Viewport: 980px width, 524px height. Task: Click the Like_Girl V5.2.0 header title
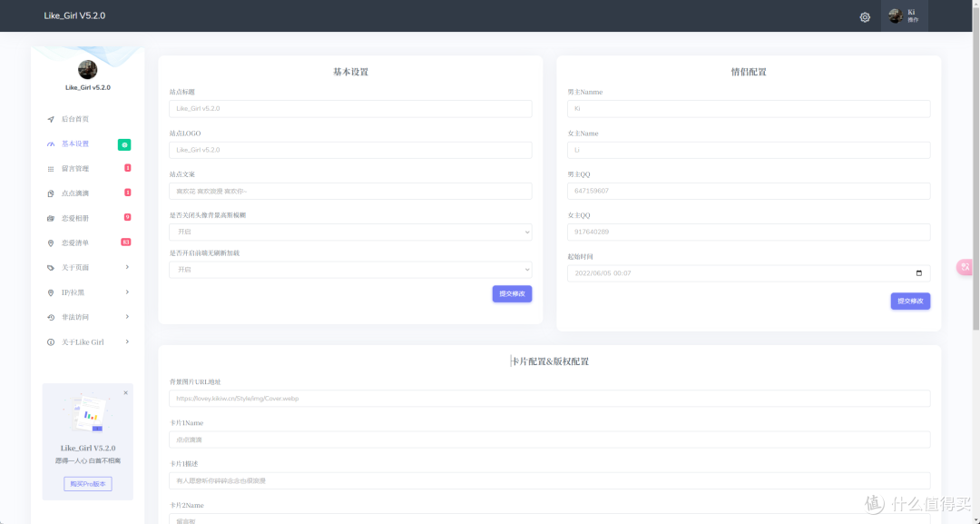point(74,15)
